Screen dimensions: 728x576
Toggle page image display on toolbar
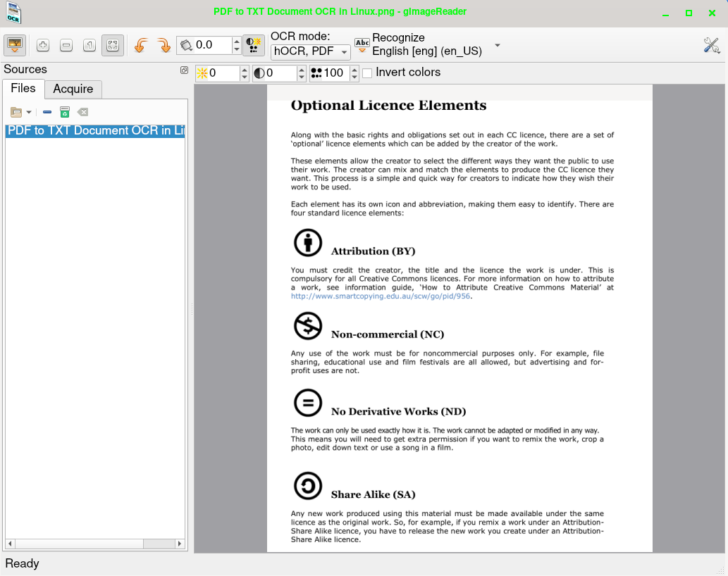click(x=15, y=45)
